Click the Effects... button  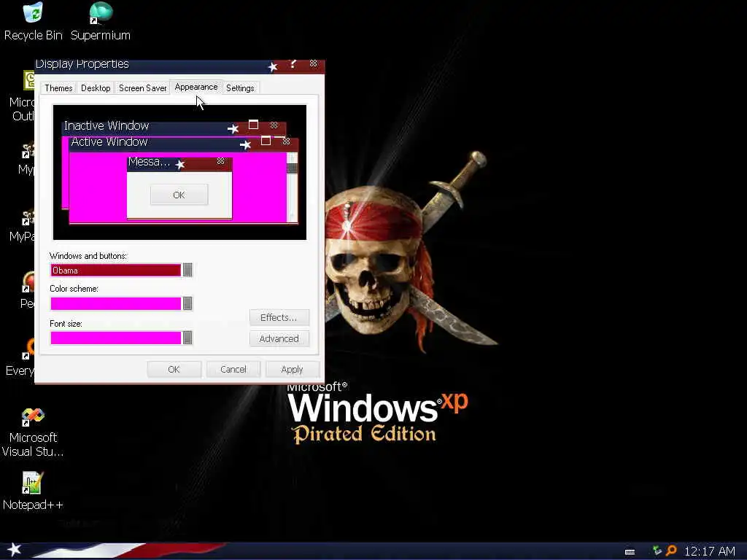[x=279, y=318]
